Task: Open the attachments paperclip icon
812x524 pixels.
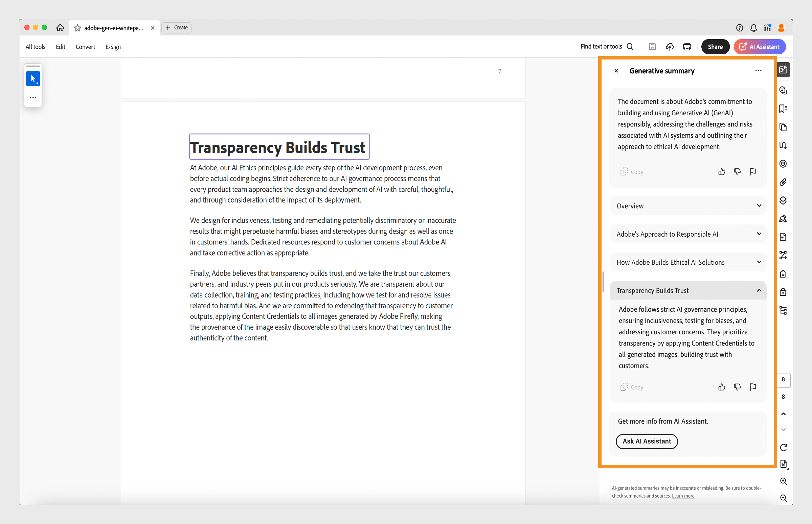Action: tap(783, 182)
